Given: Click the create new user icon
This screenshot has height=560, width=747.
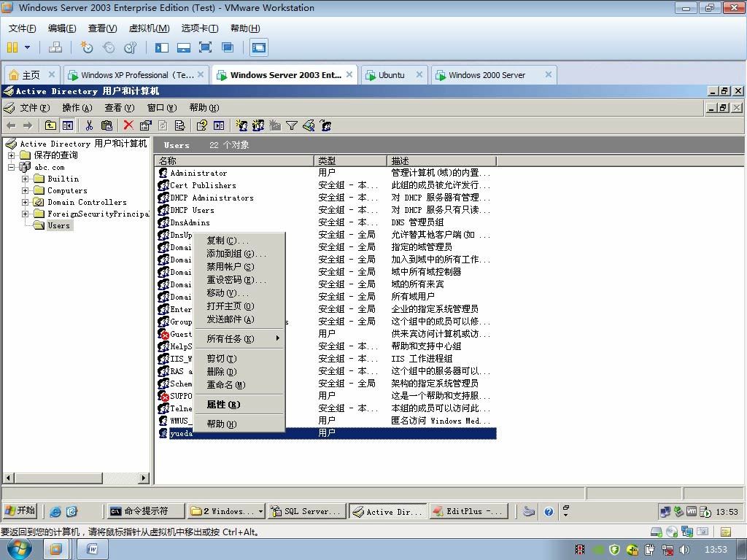Looking at the screenshot, I should (241, 125).
